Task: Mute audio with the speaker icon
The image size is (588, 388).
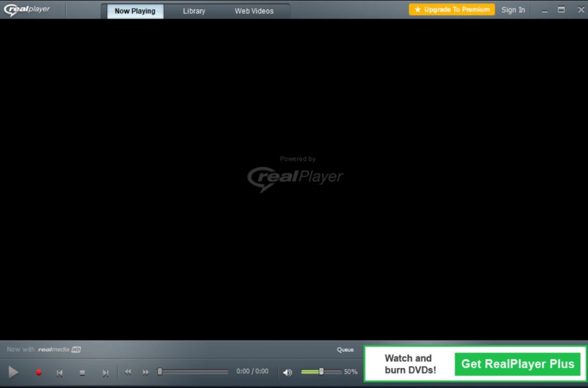Action: [287, 373]
